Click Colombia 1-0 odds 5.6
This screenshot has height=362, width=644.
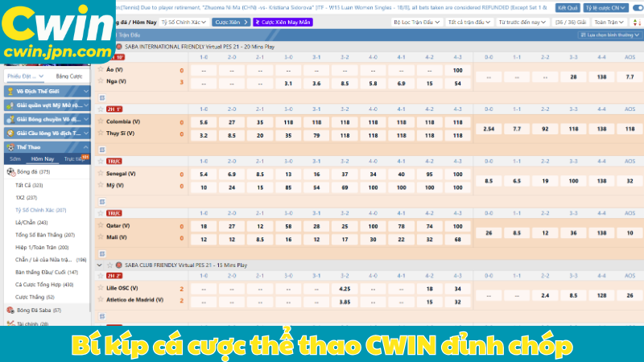[203, 122]
